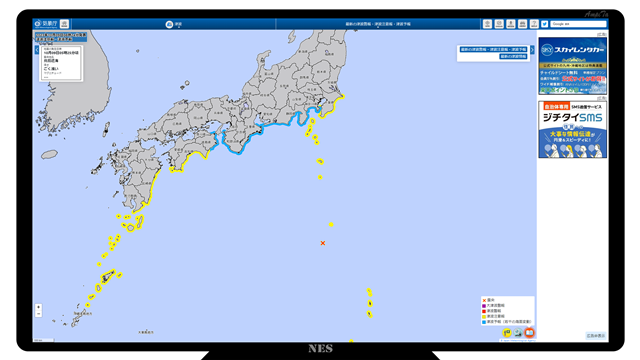Collapse the left info panel arrow
640x360 pixels.
pos(37,50)
